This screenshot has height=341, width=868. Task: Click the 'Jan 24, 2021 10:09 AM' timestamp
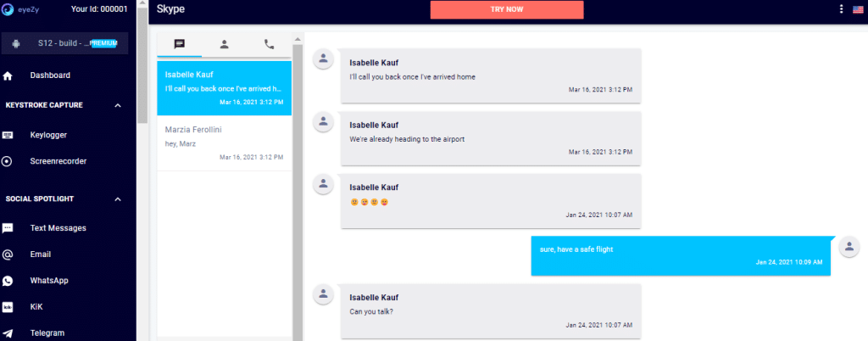coord(789,262)
